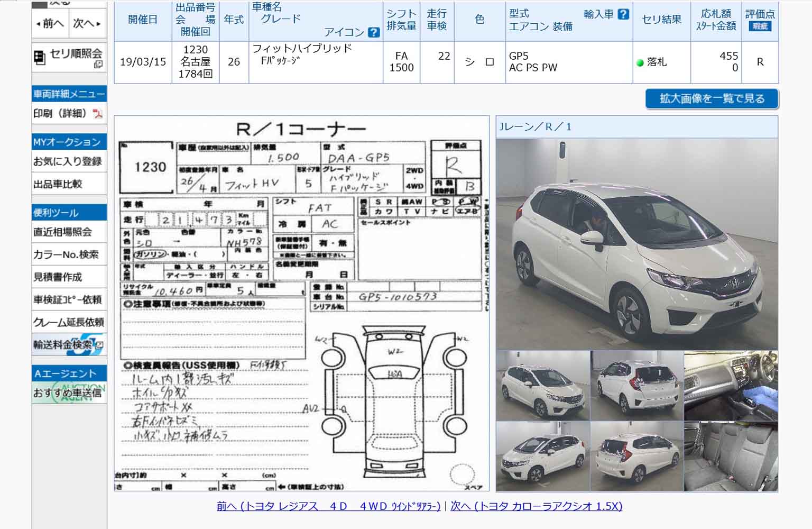The image size is (812, 529).
Task: Click the MYオークション section header
Action: 69,142
